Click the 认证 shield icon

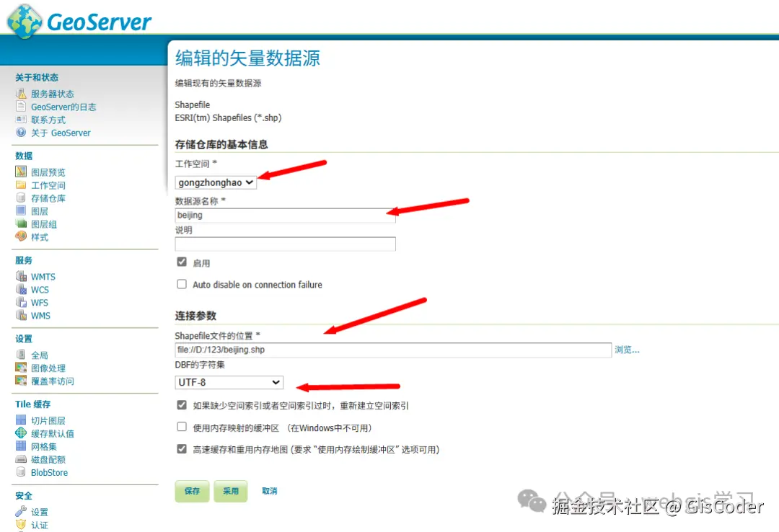(x=21, y=525)
